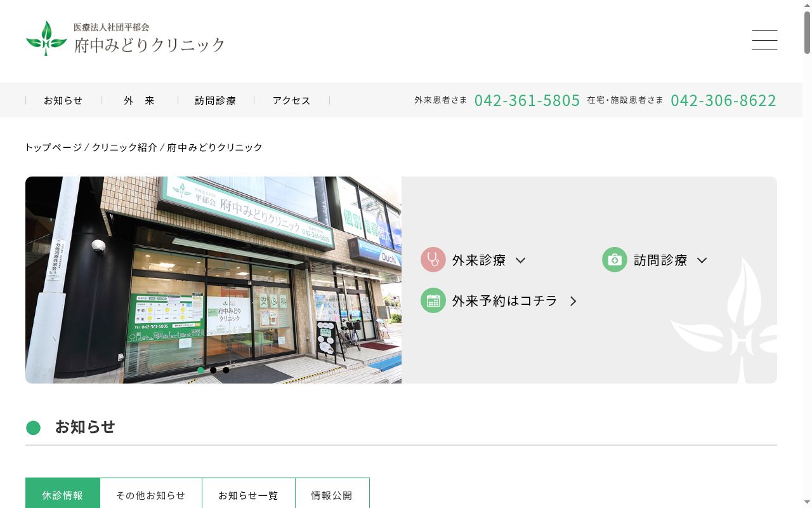The width and height of the screenshot is (812, 508).
Task: Select the first green slideshow dot
Action: pos(200,370)
